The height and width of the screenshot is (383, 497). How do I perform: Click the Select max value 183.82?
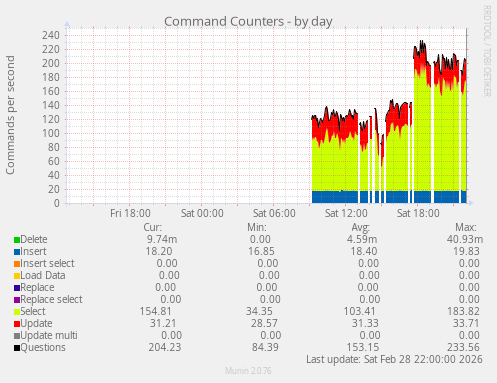tap(463, 311)
